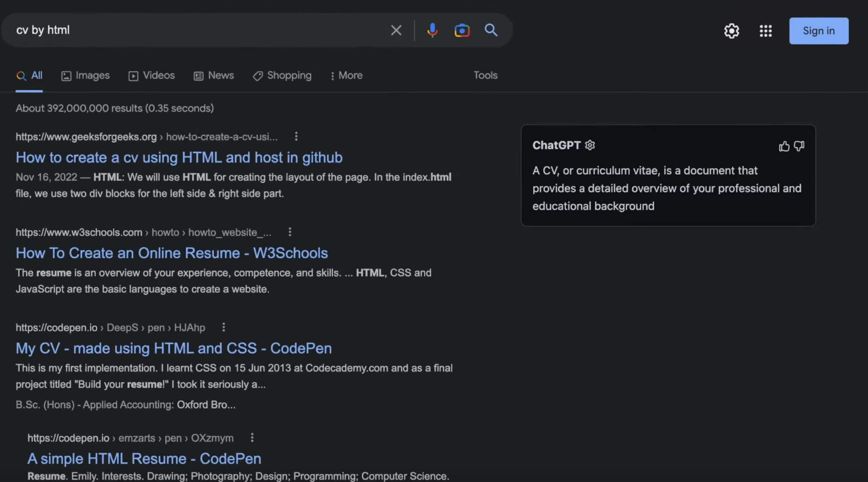868x482 pixels.
Task: Click the Sign in button
Action: (819, 31)
